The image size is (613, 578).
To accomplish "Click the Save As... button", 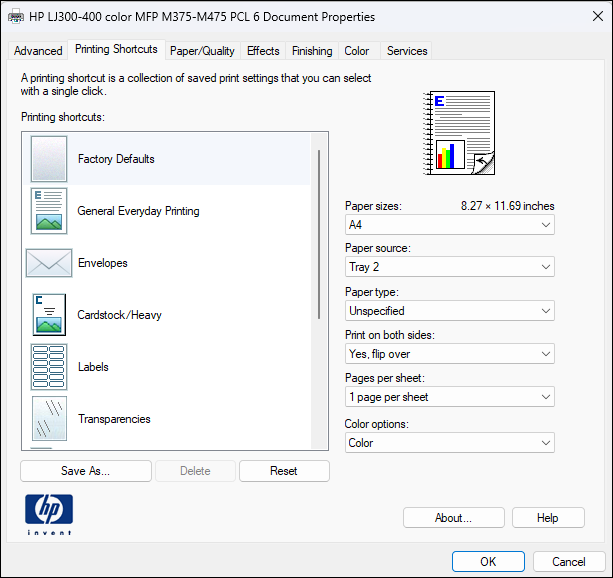I will [x=86, y=471].
